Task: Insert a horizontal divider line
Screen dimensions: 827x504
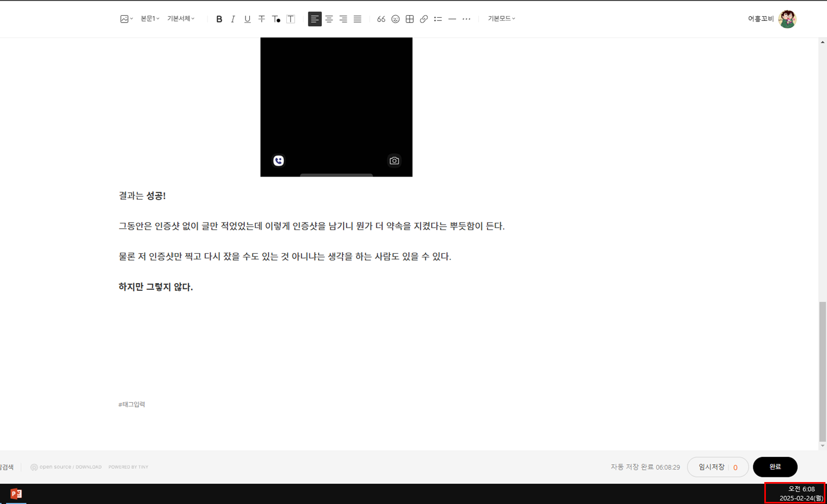Action: [452, 19]
